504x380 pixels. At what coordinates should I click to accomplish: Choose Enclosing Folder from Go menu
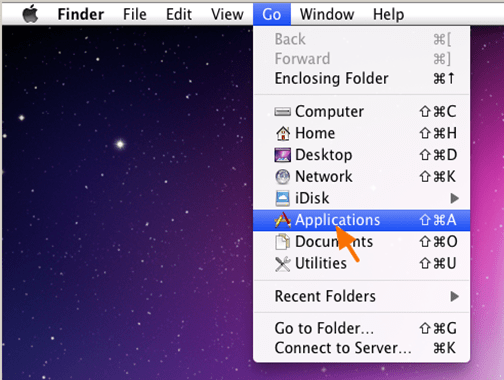(362, 79)
